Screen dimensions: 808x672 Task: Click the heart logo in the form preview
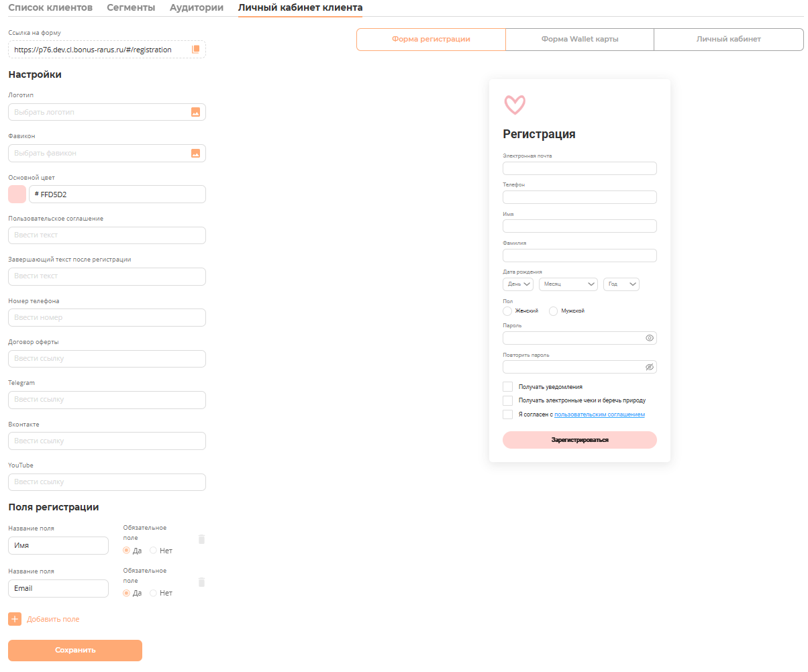(x=515, y=105)
